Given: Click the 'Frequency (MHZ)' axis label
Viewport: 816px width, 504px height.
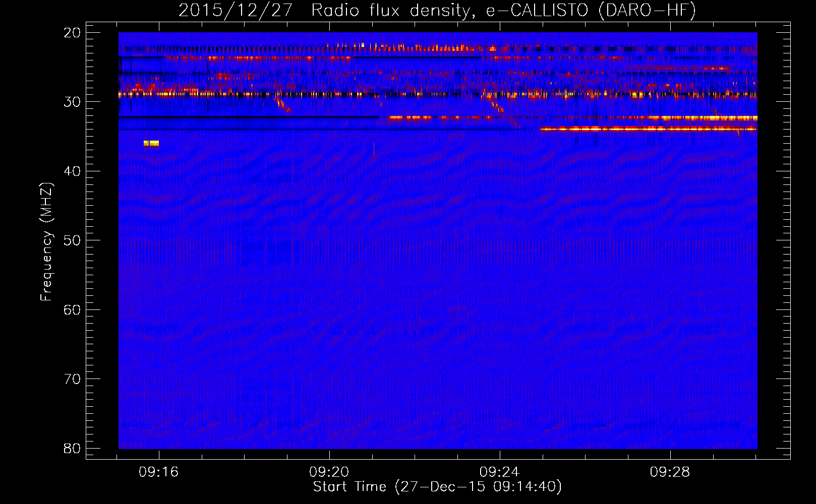Looking at the screenshot, I should (x=46, y=242).
